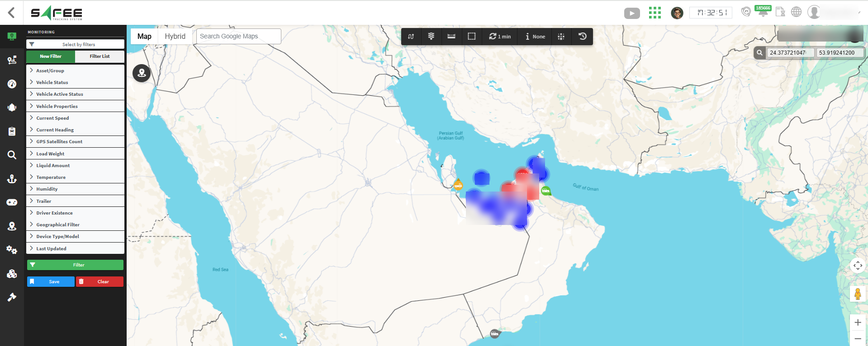Select the ruler distance measurement tool

(451, 37)
